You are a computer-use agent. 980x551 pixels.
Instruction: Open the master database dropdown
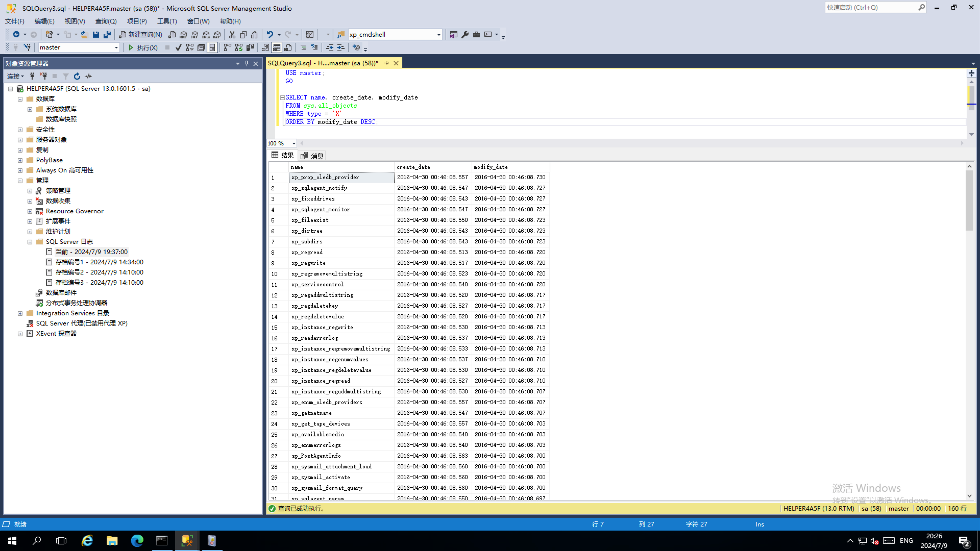tap(116, 47)
